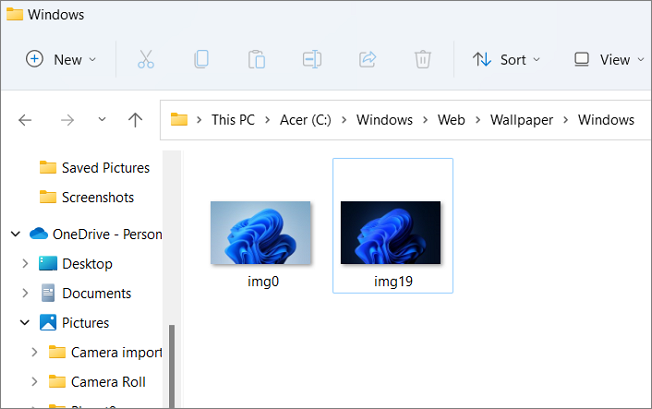652x409 pixels.
Task: Collapse the Pictures tree node
Action: 25,323
